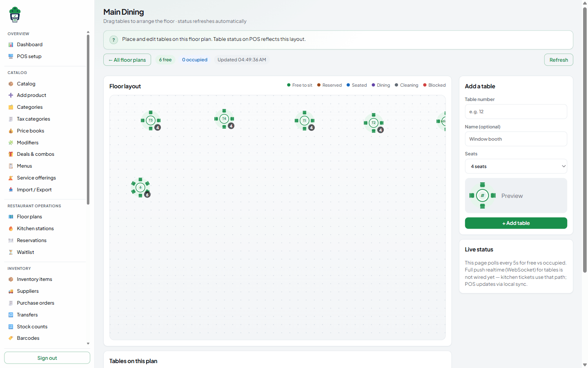Image resolution: width=588 pixels, height=368 pixels.
Task: Click the Reserved legend dot
Action: tap(319, 85)
